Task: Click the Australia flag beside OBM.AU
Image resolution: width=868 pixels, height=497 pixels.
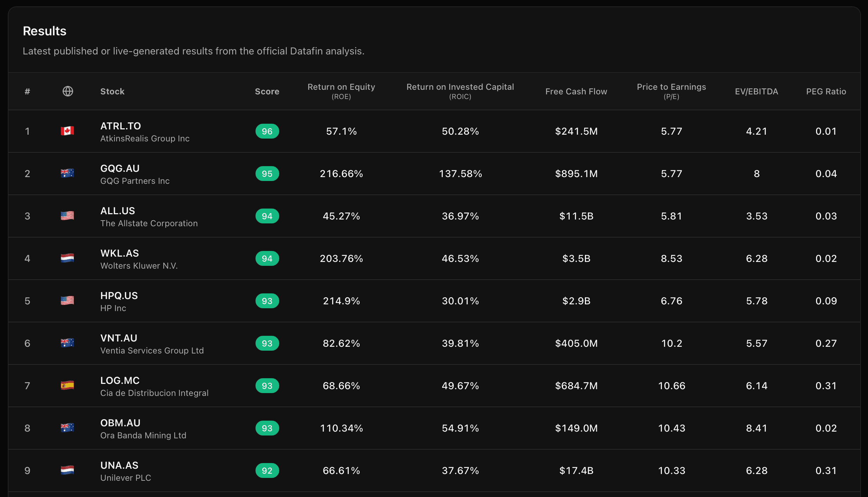Action: coord(67,428)
